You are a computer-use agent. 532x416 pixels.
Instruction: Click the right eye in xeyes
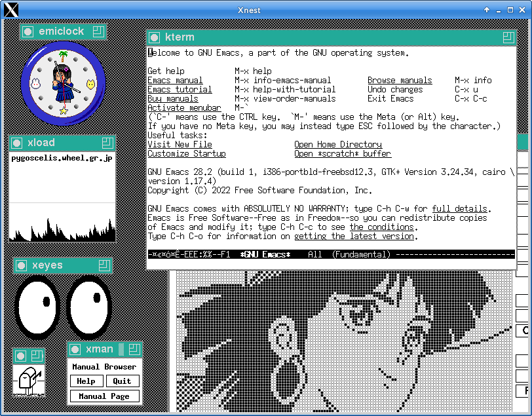tap(89, 307)
